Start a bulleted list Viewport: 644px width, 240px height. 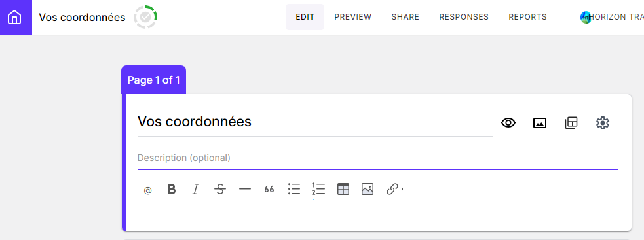[294, 189]
